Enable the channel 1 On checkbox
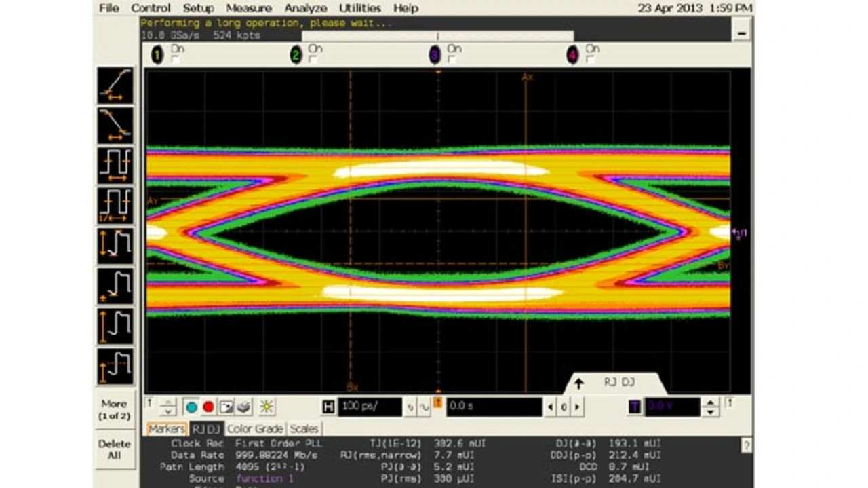The image size is (868, 488). pos(176,60)
